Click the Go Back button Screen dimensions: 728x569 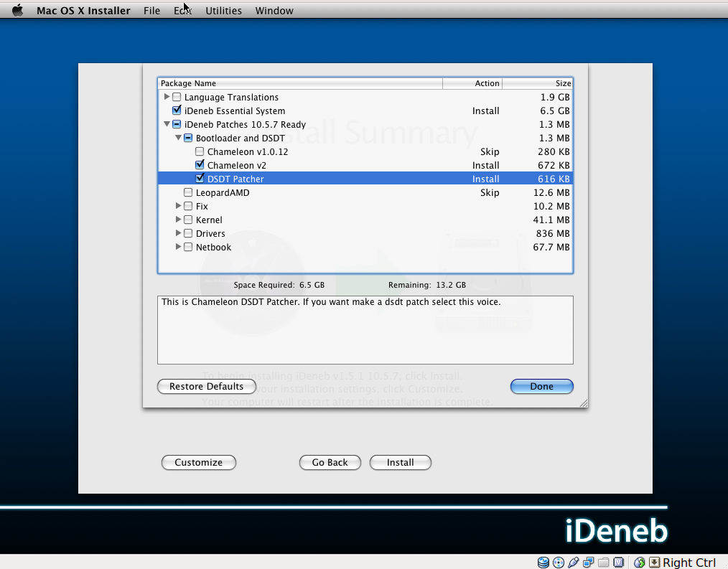(x=330, y=463)
